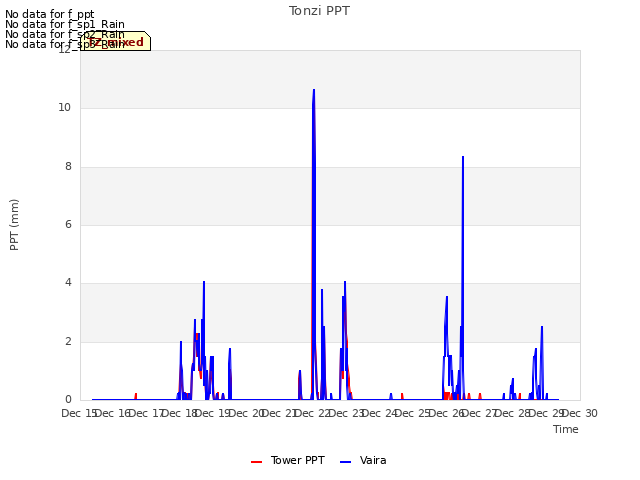The width and height of the screenshot is (640, 480).
Task: Click the Dec 26 x-axis label
Action: pyautogui.click(x=447, y=413)
